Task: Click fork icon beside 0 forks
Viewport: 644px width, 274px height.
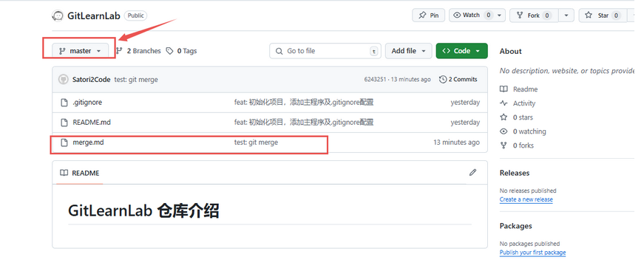Action: pos(504,145)
